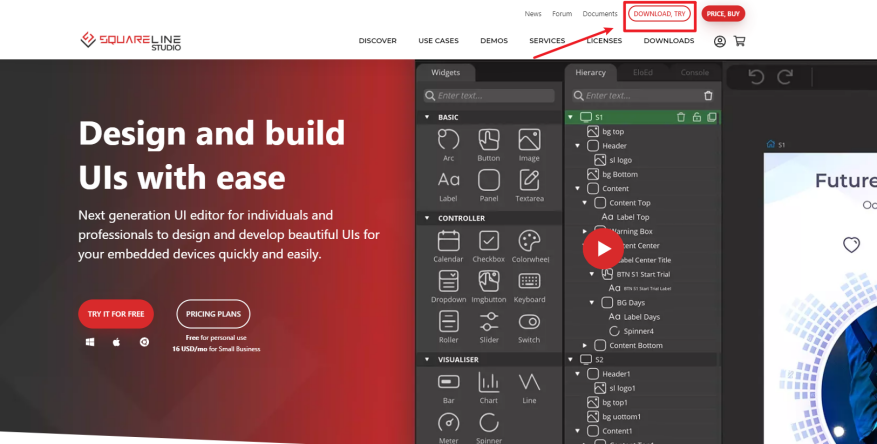
Task: Open the Documents link
Action: 600,13
